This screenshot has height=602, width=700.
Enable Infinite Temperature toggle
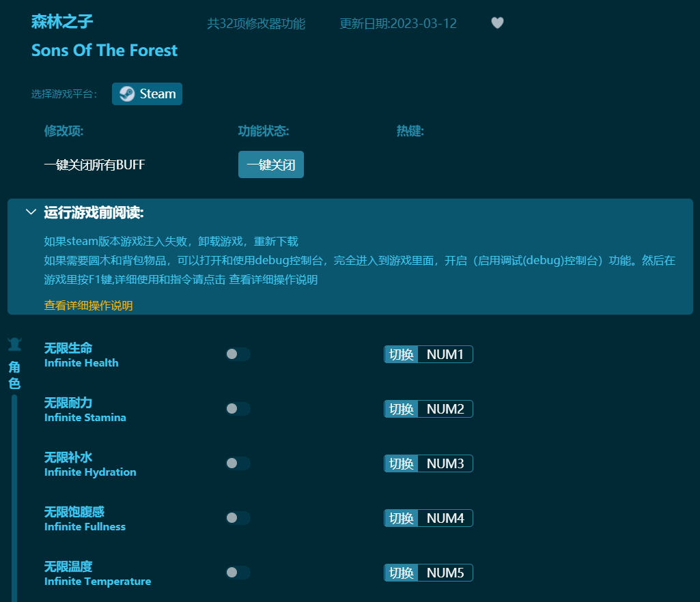238,573
